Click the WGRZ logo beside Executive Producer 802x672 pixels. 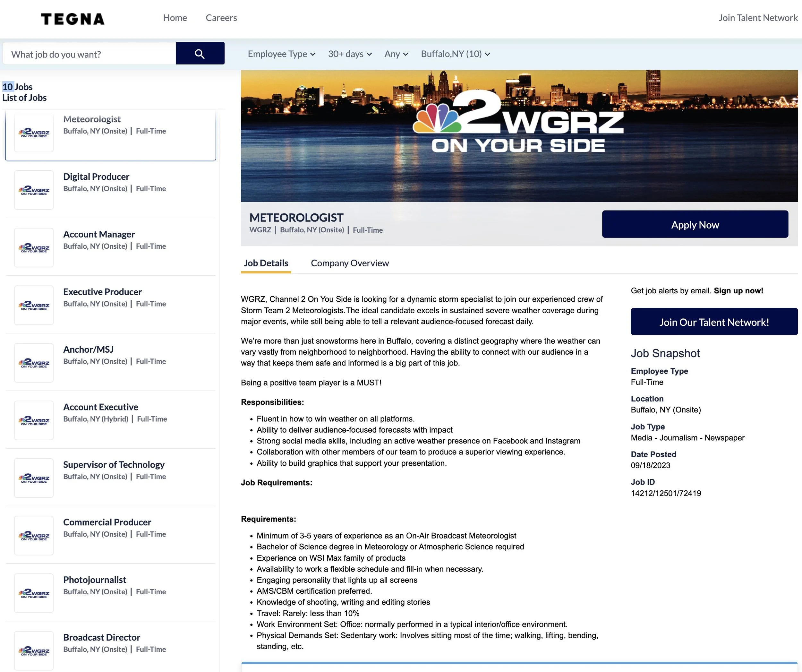pos(34,305)
